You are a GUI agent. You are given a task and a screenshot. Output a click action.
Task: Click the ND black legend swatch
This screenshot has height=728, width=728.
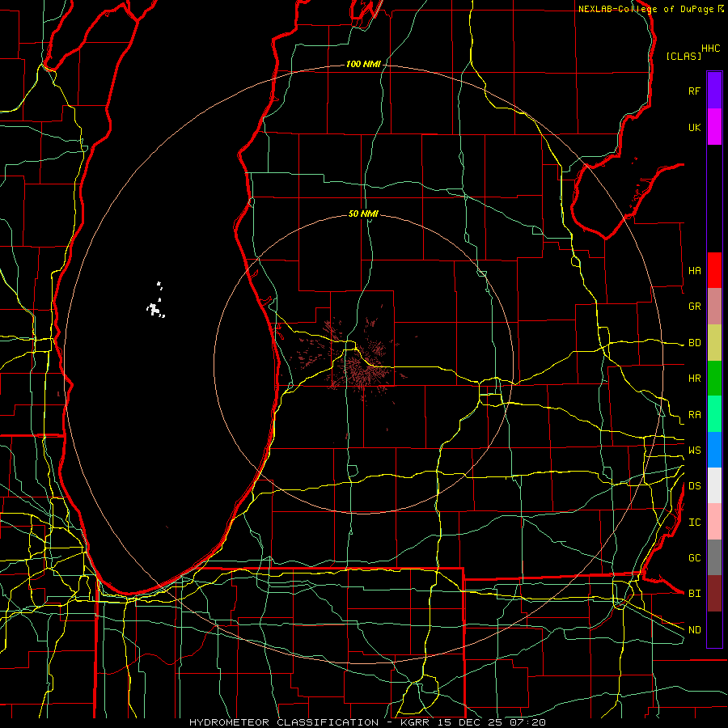click(714, 629)
